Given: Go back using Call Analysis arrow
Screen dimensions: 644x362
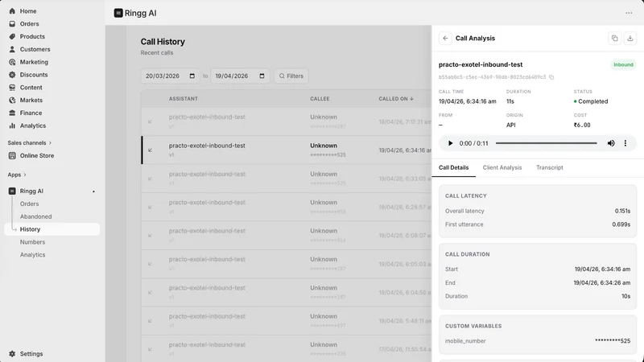Looking at the screenshot, I should click(445, 38).
